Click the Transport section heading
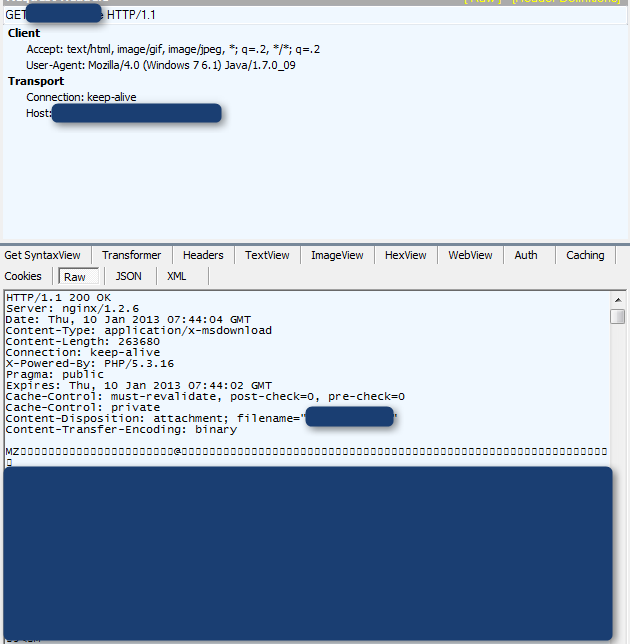Image resolution: width=630 pixels, height=644 pixels. (36, 81)
